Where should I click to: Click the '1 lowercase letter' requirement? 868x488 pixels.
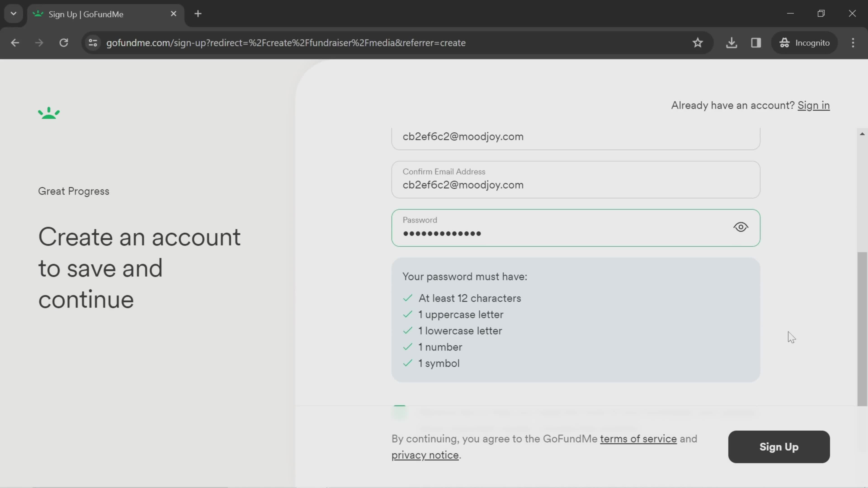[460, 331]
